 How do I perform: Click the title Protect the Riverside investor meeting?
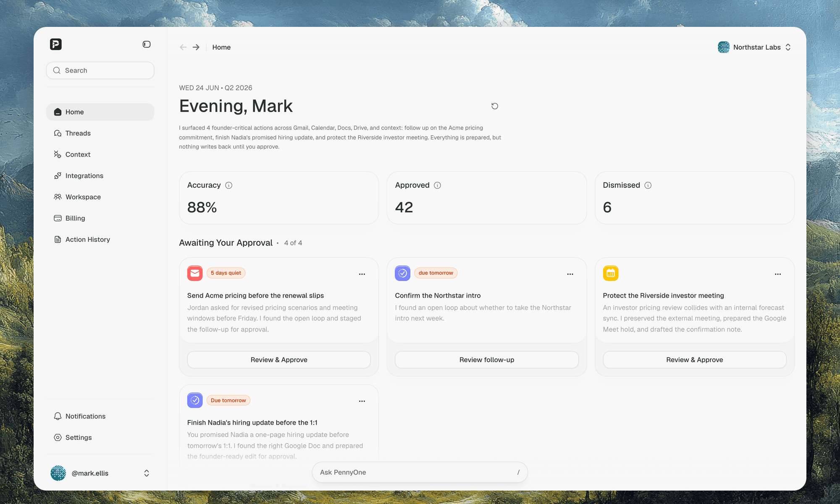[x=664, y=296]
